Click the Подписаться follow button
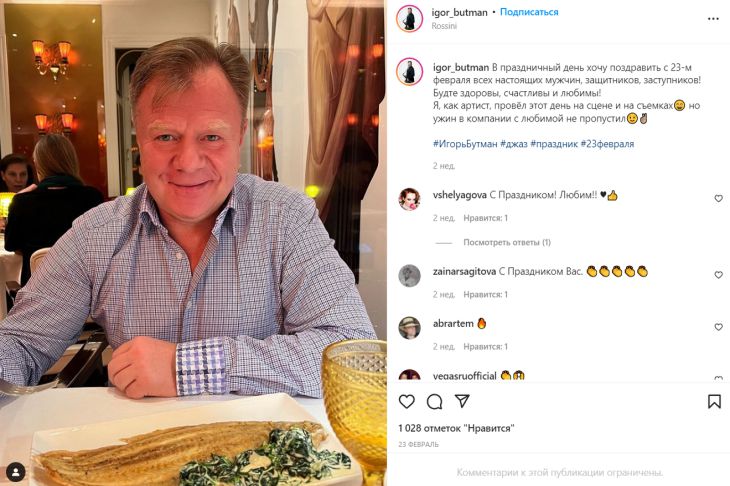 (x=529, y=12)
